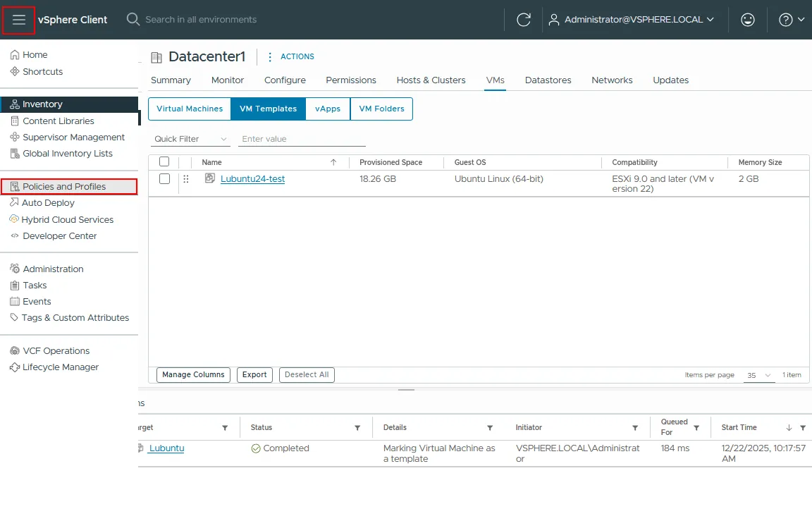Viewport: 812px width, 521px height.
Task: Click the Developer Center code icon
Action: coord(15,235)
